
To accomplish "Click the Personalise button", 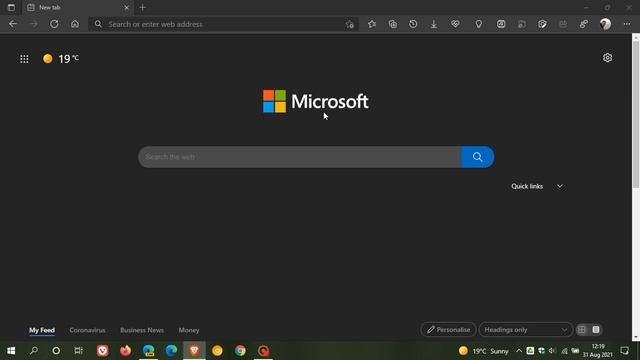I will click(448, 329).
